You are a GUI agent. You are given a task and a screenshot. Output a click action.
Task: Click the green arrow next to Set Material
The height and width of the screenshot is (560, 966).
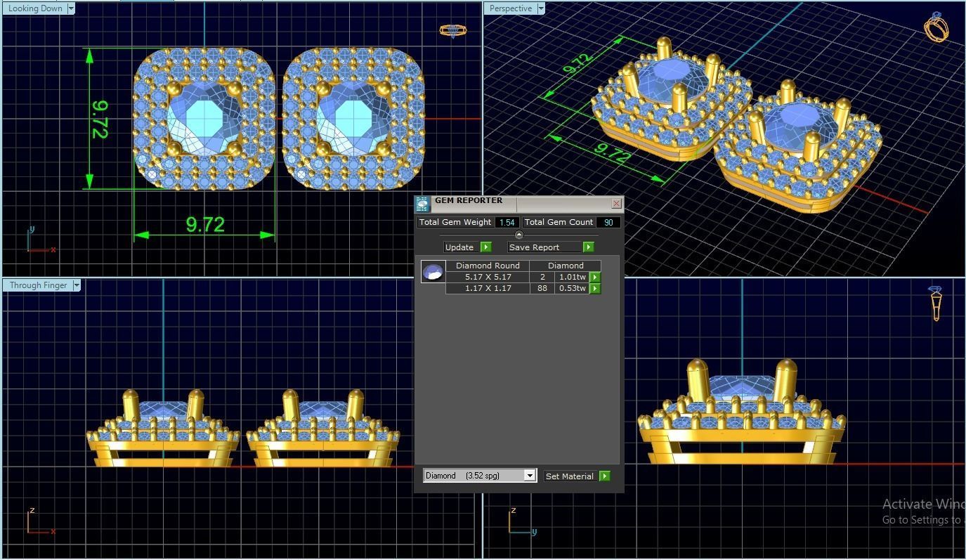coord(605,476)
